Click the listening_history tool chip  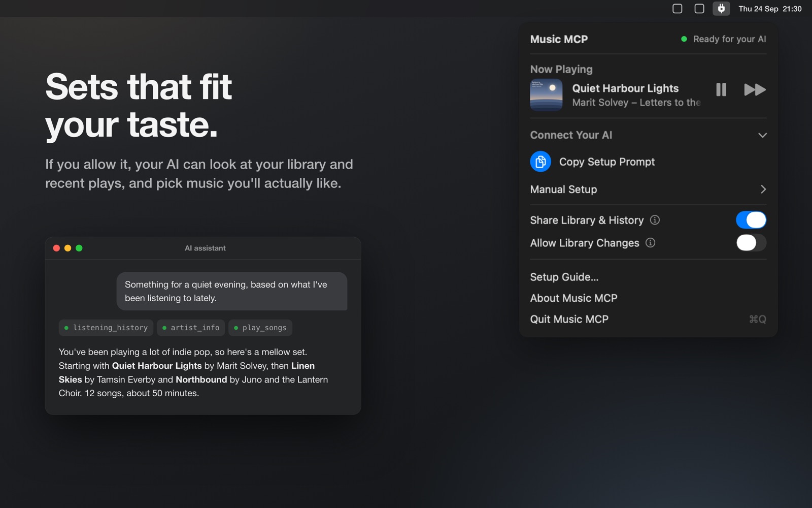coord(106,328)
